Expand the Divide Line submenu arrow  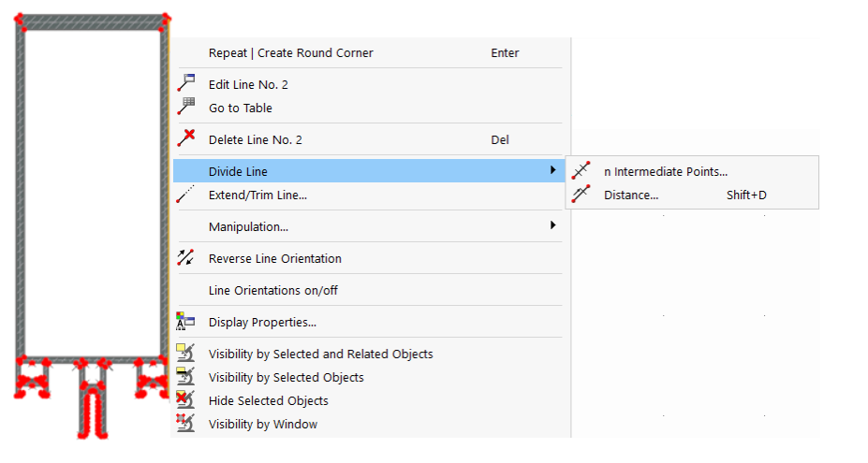tap(552, 170)
